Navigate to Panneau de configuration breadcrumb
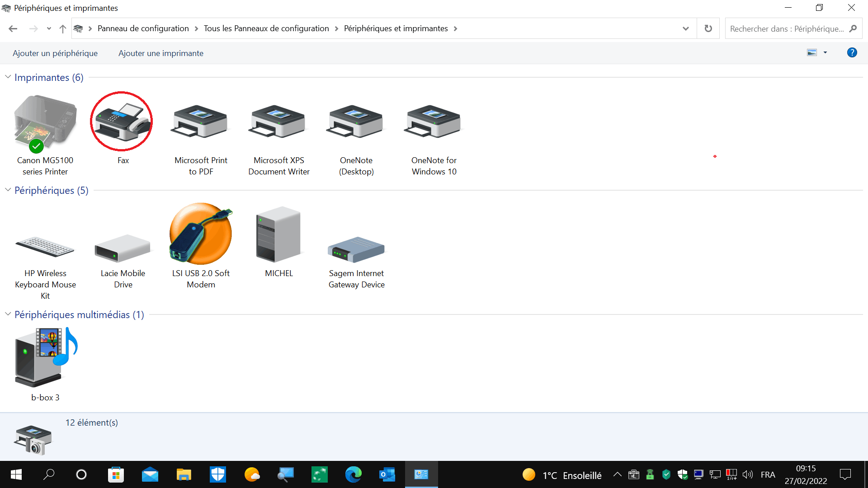The height and width of the screenshot is (488, 868). pyautogui.click(x=143, y=28)
